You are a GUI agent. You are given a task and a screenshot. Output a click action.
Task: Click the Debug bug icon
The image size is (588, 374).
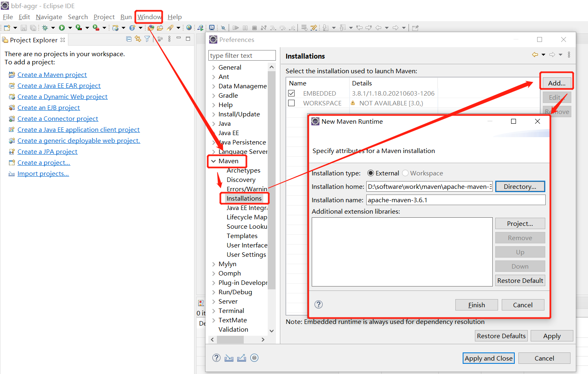pos(45,28)
